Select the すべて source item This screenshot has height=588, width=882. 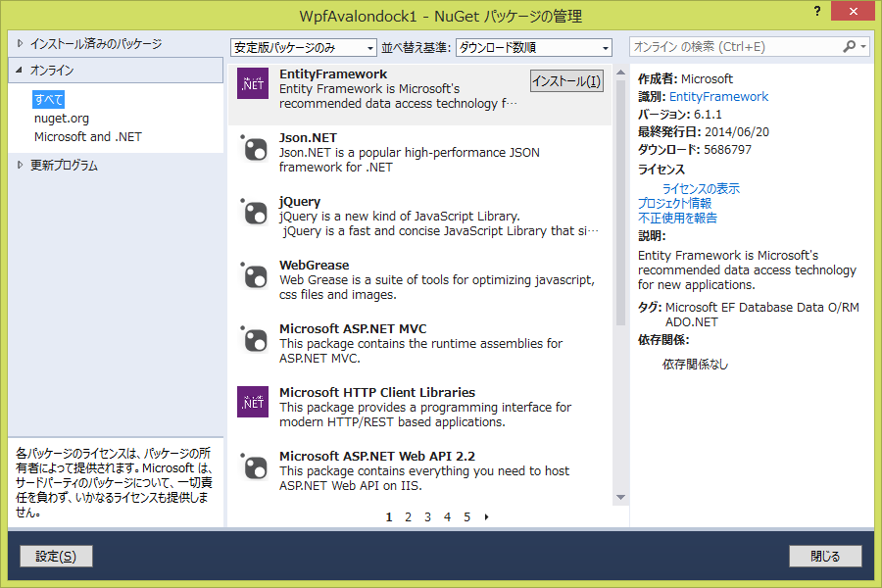tap(48, 100)
